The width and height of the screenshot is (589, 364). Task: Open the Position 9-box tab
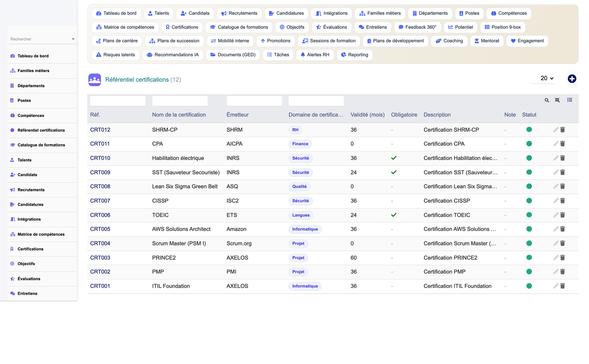pos(503,27)
